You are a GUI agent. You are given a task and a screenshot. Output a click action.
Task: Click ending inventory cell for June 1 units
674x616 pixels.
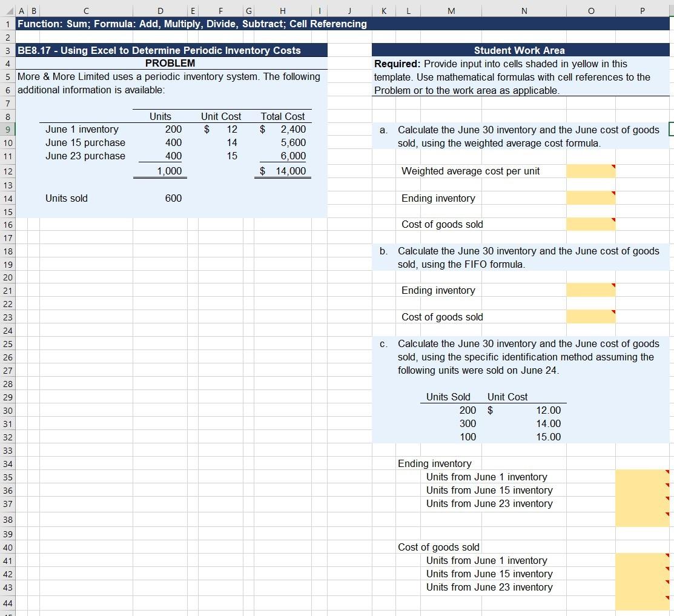coord(643,477)
